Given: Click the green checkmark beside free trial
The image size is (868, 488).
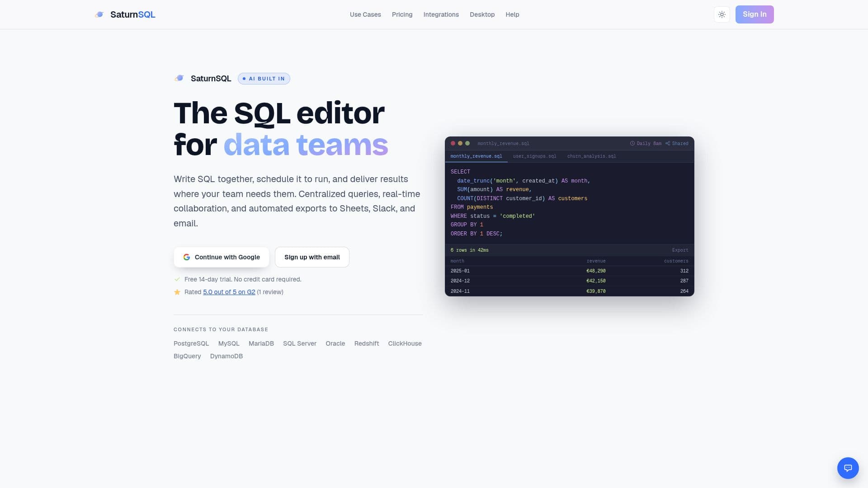Looking at the screenshot, I should (x=177, y=279).
